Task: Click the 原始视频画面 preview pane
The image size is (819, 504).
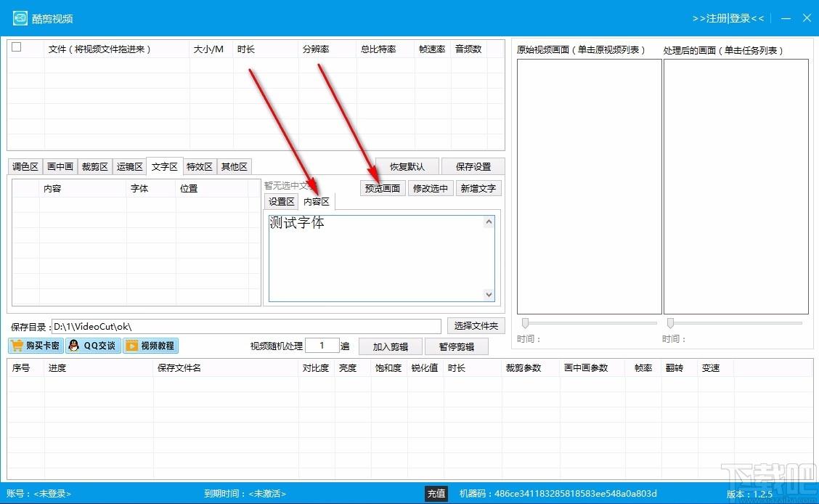Action: (589, 187)
